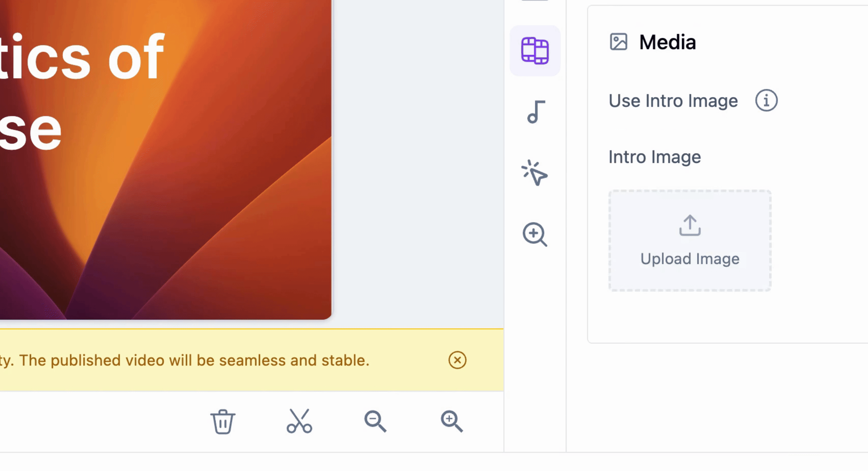Image resolution: width=868 pixels, height=471 pixels.
Task: Click the Media panel image icon
Action: point(618,42)
